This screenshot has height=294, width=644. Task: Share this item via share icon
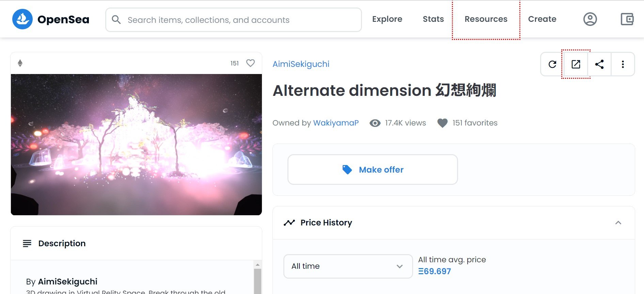pyautogui.click(x=599, y=64)
